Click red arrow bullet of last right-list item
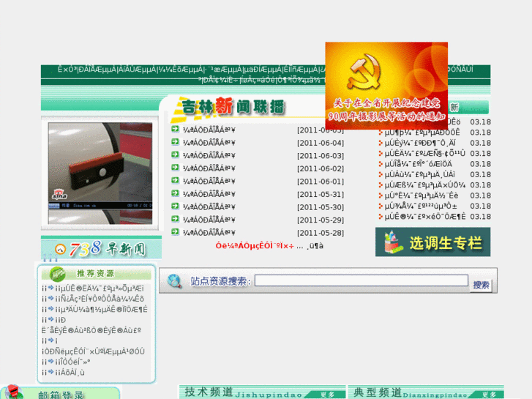This screenshot has width=532, height=399. (381, 216)
